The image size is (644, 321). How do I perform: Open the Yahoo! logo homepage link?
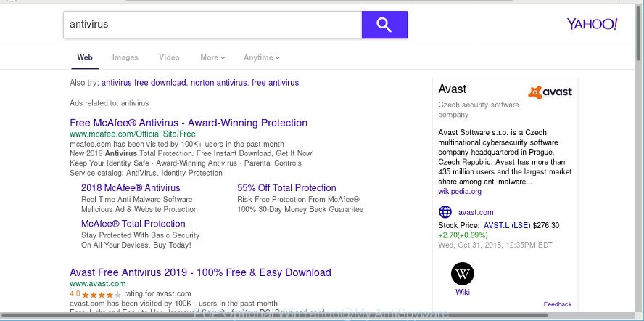pyautogui.click(x=592, y=24)
